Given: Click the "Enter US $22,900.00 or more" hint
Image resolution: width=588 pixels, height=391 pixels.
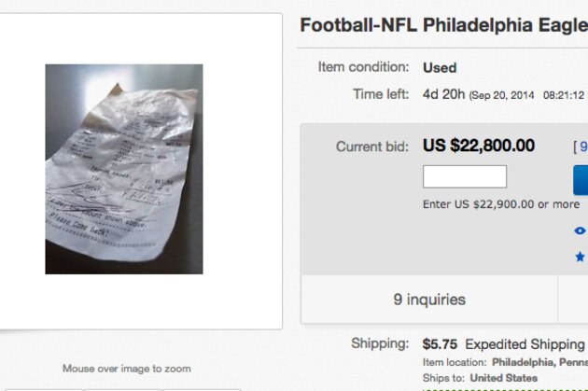Looking at the screenshot, I should (x=501, y=204).
